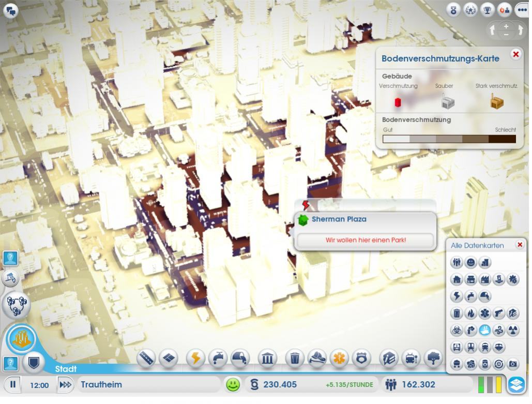Open the achievements trophy icon
The height and width of the screenshot is (404, 532).
[487, 10]
